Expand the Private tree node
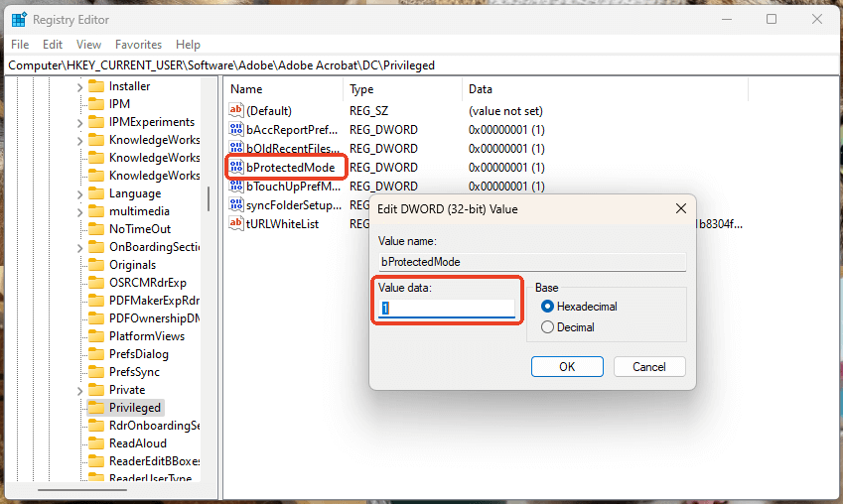Viewport: 843px width, 504px height. [79, 390]
